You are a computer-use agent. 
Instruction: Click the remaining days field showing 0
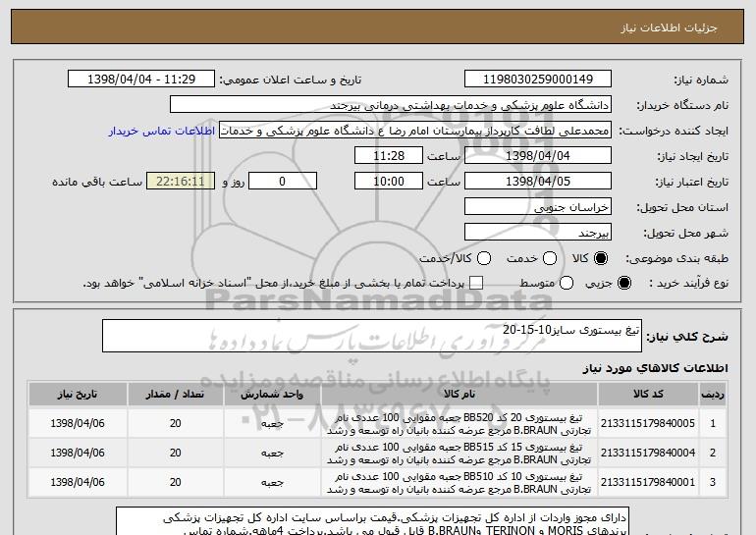tap(283, 182)
